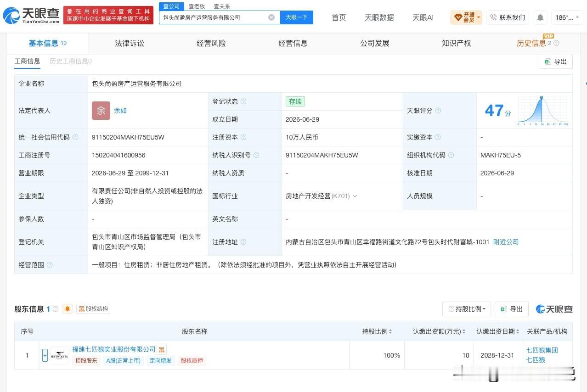
Task: Open the 186 account dropdown
Action: (x=567, y=17)
